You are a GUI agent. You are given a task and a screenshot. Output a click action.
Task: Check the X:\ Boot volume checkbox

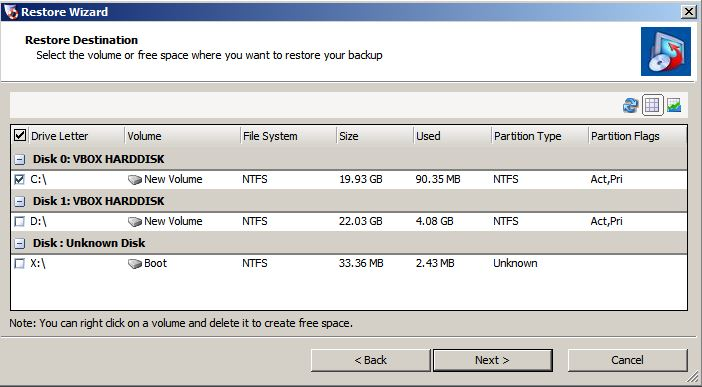[19, 263]
